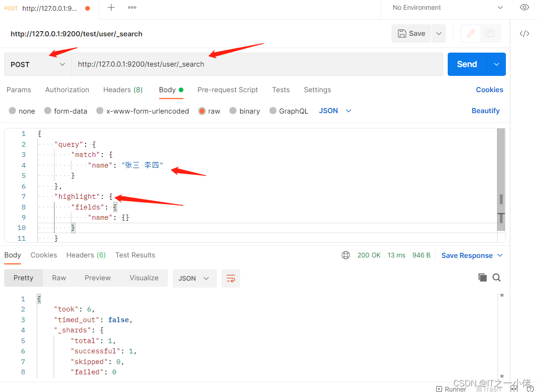Click the blue Send button
Viewport: 538px width, 392px height.
point(467,64)
